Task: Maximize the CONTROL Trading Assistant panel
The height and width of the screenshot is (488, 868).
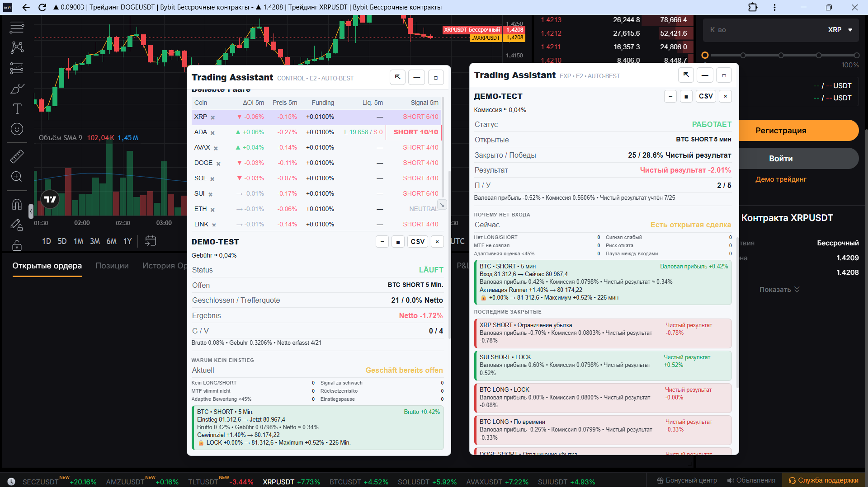Action: pyautogui.click(x=436, y=77)
